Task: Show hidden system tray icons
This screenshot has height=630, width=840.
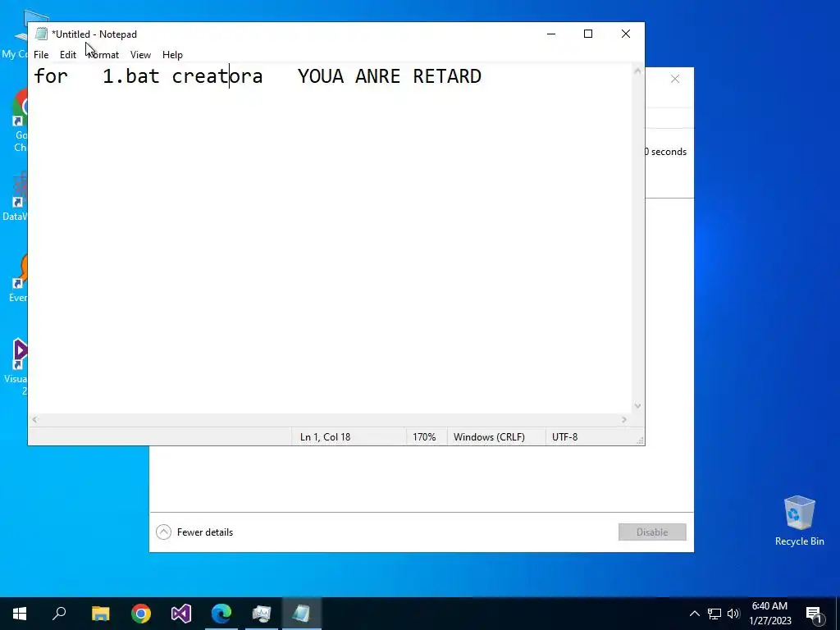Action: click(x=694, y=614)
